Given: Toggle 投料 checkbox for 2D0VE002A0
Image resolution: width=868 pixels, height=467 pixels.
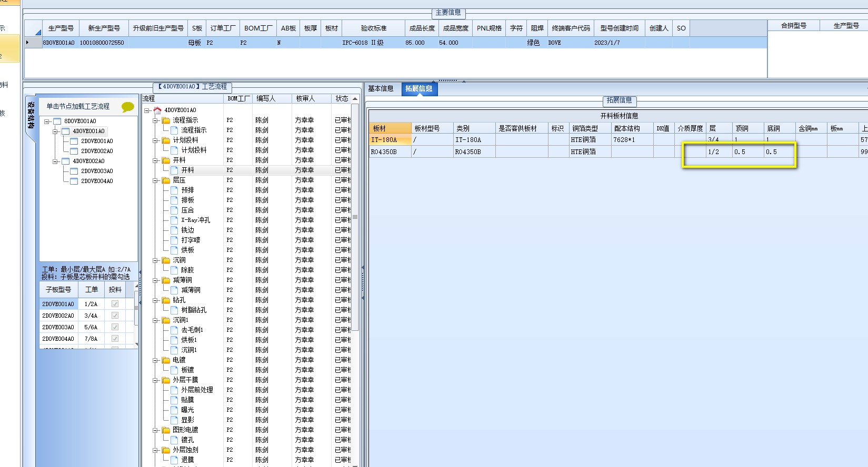Looking at the screenshot, I should pos(115,316).
